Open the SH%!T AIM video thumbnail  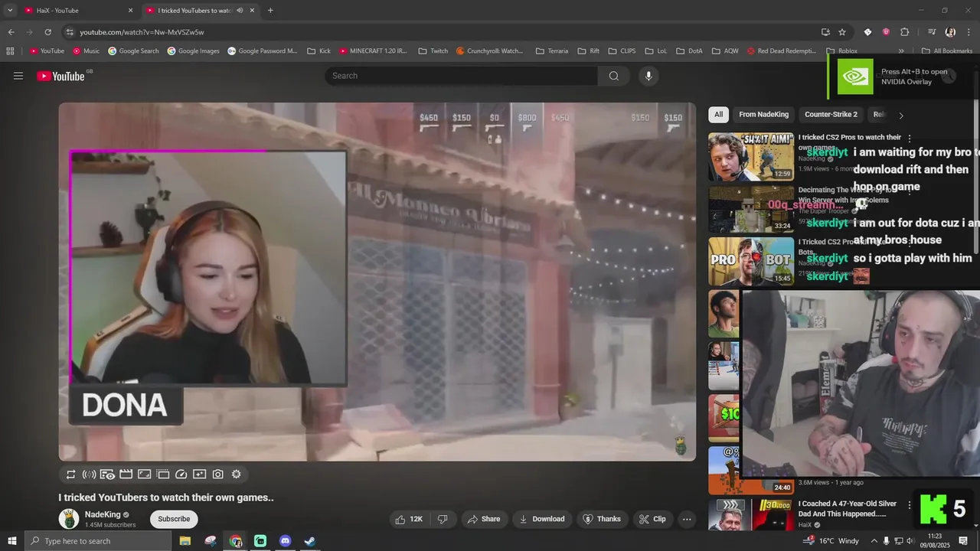pyautogui.click(x=751, y=157)
